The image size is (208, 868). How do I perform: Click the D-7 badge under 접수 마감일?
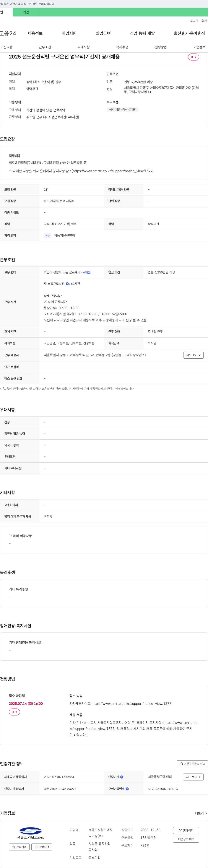coord(14,712)
